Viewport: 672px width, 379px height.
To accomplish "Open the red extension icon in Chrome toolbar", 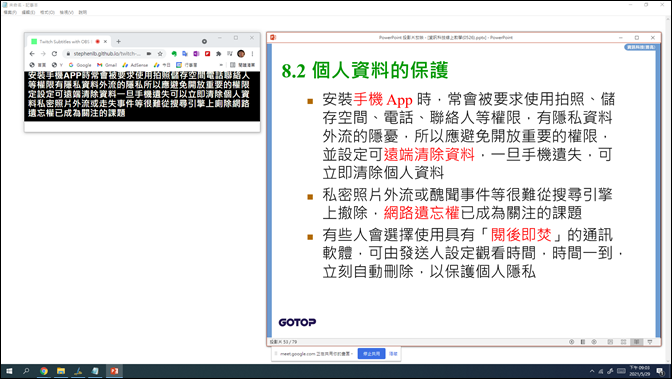I will (207, 54).
